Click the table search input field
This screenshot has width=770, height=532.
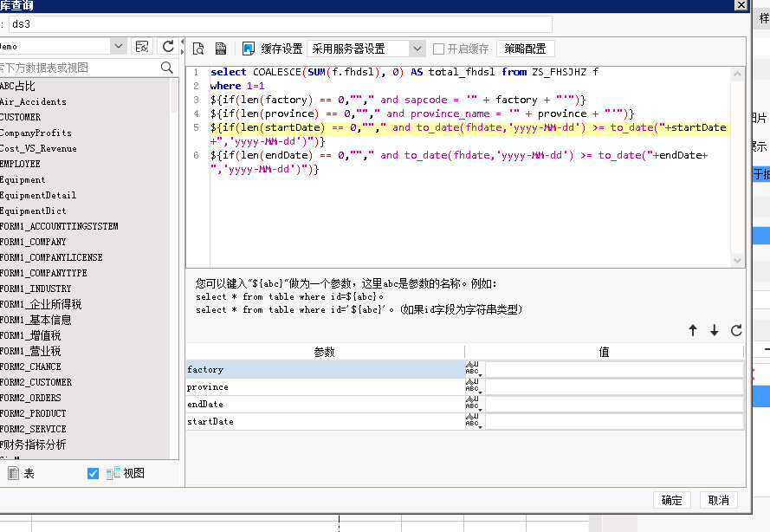point(79,68)
